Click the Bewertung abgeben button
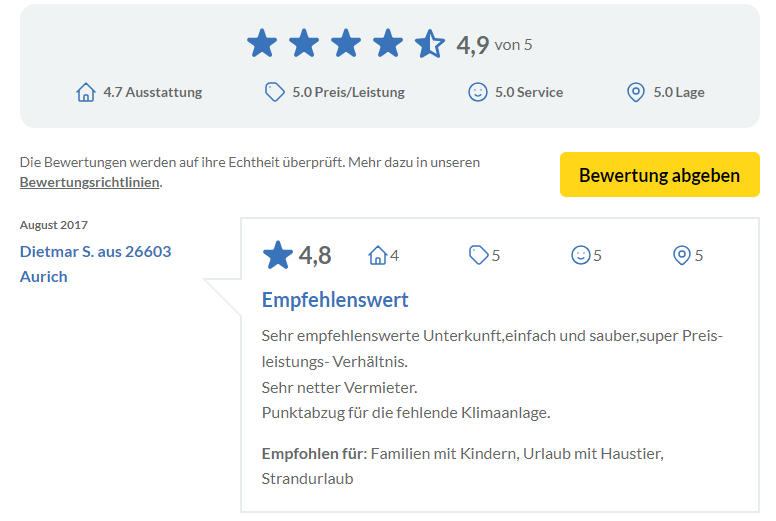The height and width of the screenshot is (521, 776). tap(660, 175)
